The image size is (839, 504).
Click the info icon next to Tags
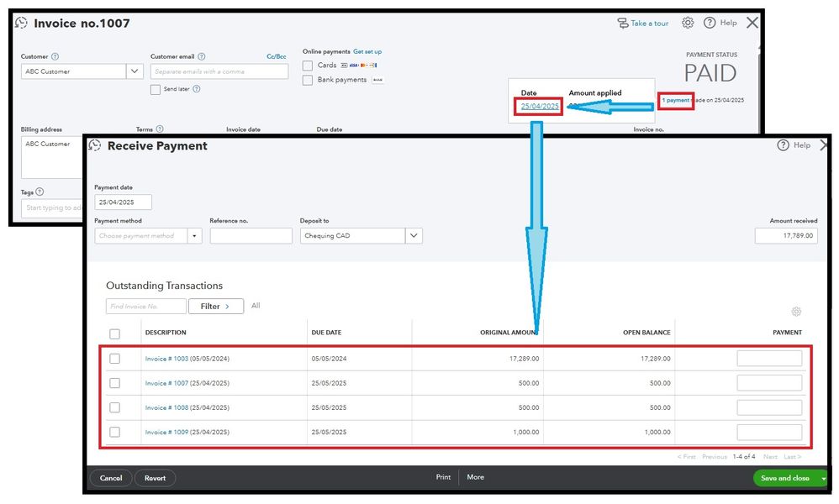[40, 192]
